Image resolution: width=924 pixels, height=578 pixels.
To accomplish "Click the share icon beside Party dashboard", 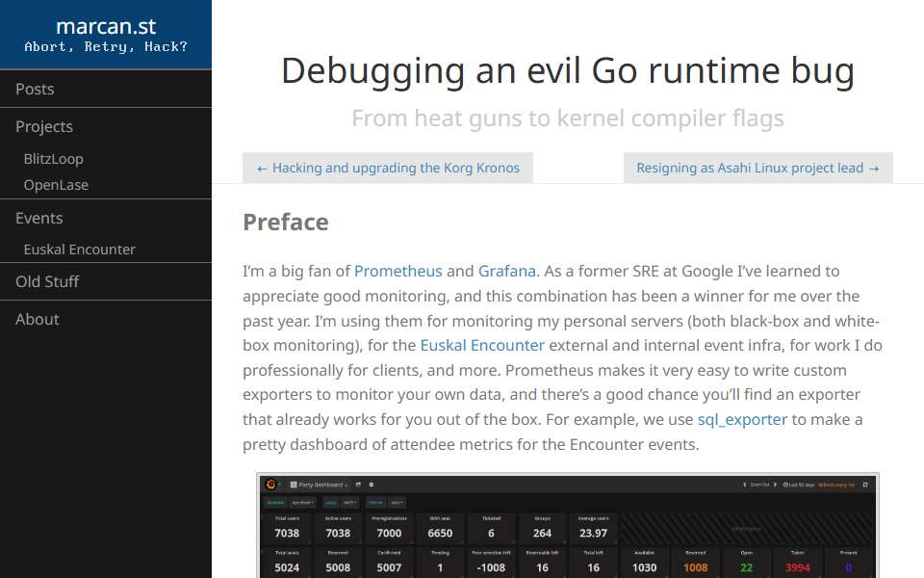I will point(358,485).
